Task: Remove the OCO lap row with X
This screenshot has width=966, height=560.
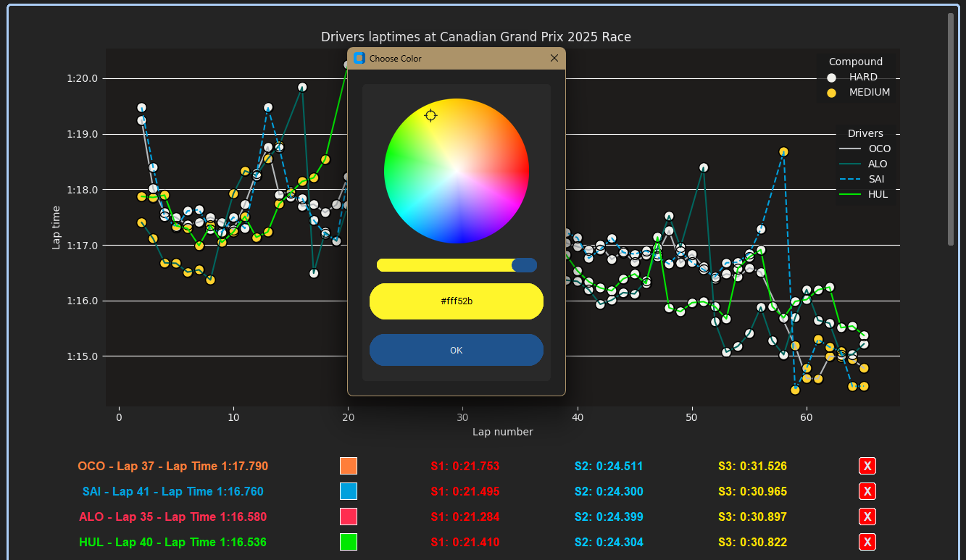Action: point(867,466)
